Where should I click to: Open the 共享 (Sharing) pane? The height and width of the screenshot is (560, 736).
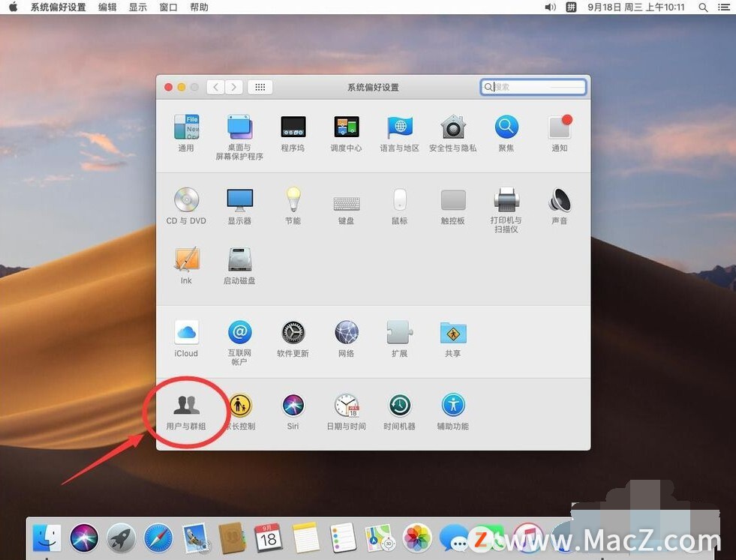pyautogui.click(x=453, y=339)
